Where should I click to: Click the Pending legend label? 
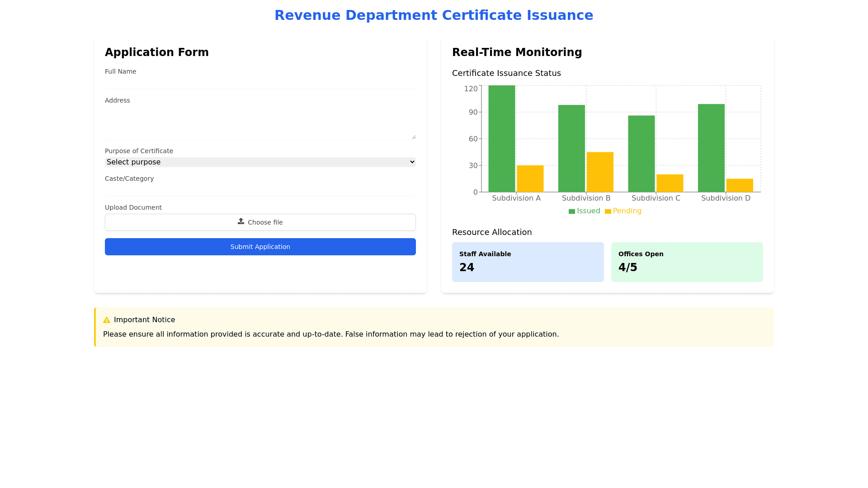(x=627, y=211)
